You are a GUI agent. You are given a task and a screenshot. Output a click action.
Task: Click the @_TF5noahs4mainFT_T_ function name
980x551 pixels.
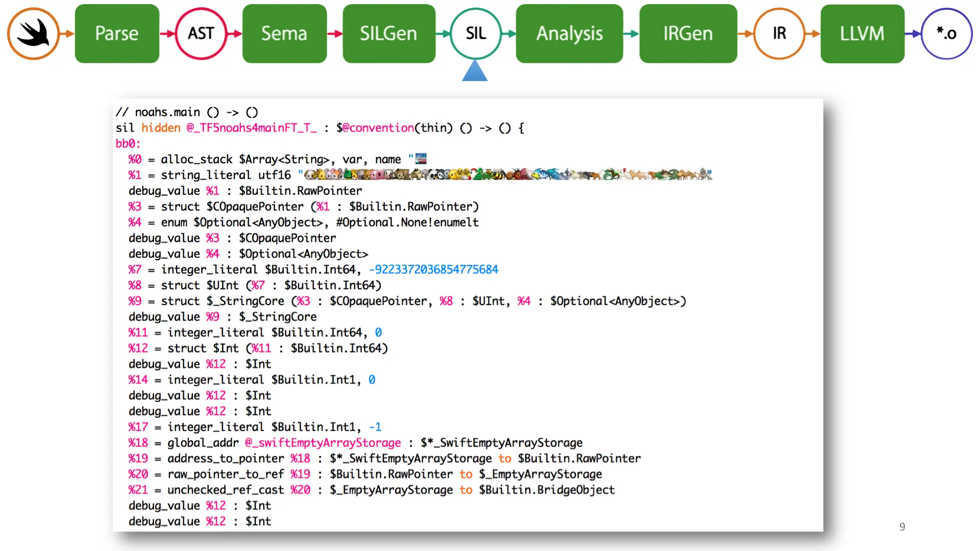coord(251,128)
